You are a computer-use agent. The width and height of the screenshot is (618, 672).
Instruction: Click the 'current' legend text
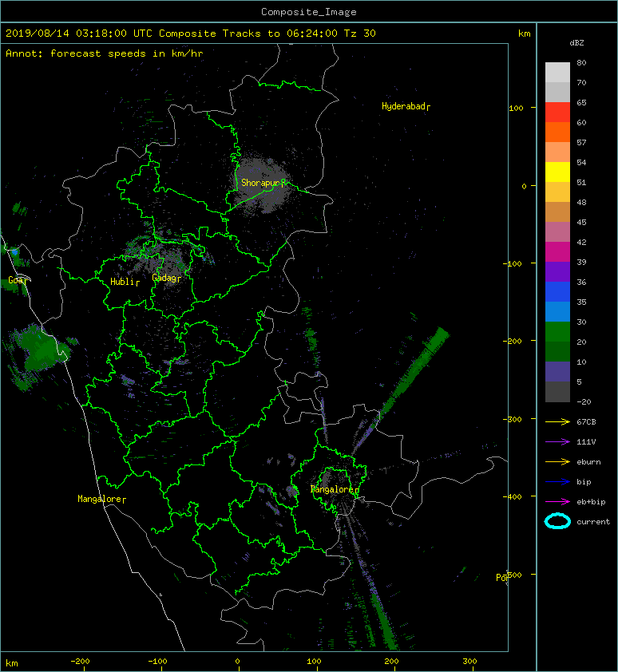click(593, 522)
